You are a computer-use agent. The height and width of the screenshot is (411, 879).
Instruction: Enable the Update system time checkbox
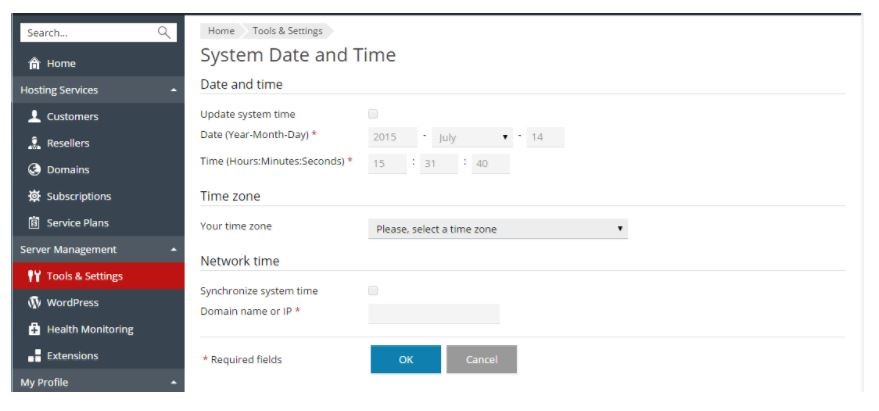373,114
